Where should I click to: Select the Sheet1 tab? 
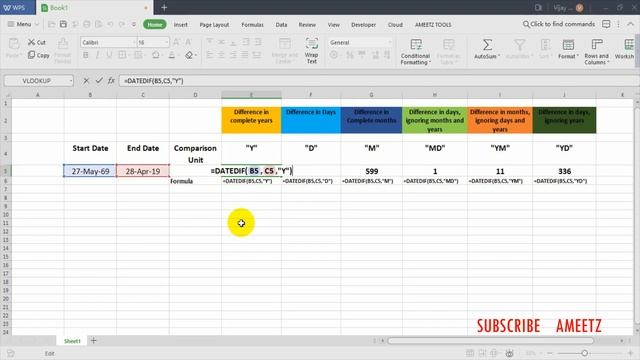(x=72, y=341)
